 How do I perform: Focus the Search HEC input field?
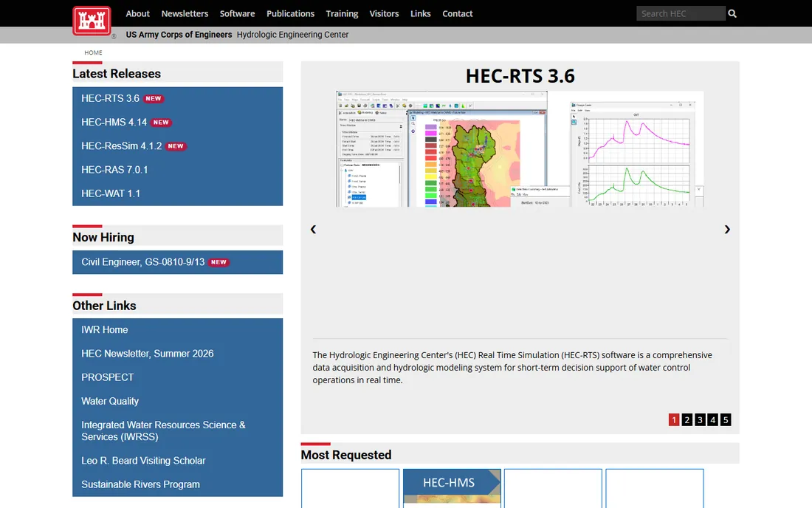point(681,13)
